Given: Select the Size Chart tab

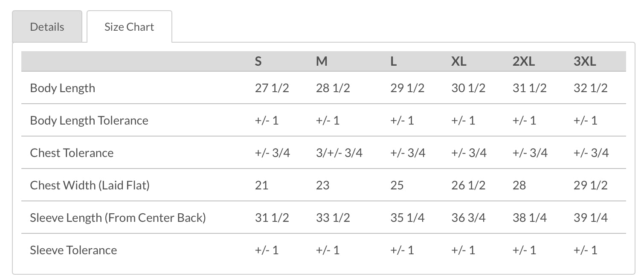Looking at the screenshot, I should pos(129,27).
